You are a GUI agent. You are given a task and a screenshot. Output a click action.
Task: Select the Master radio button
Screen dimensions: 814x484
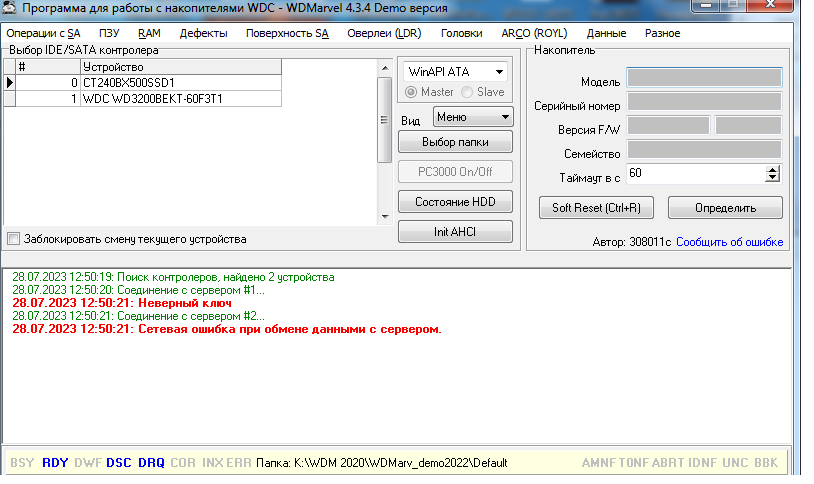(411, 92)
